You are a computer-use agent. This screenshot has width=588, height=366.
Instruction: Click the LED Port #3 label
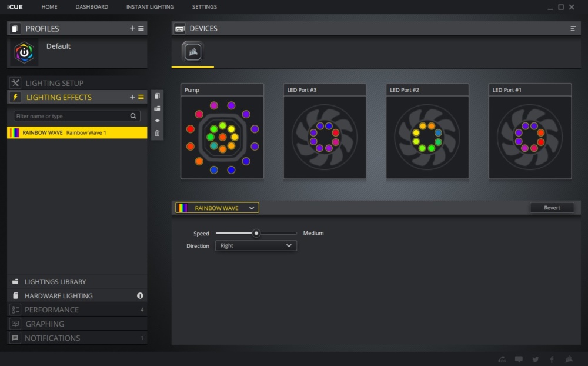[302, 90]
